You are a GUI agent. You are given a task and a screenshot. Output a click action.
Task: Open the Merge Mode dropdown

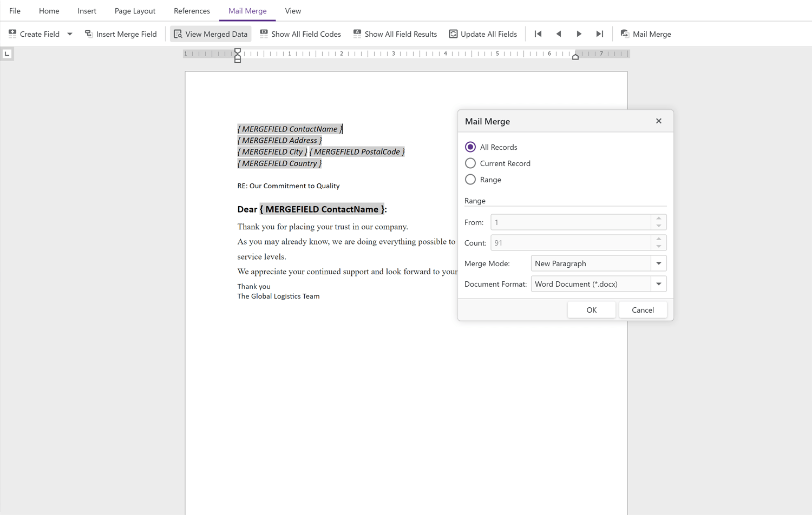658,263
